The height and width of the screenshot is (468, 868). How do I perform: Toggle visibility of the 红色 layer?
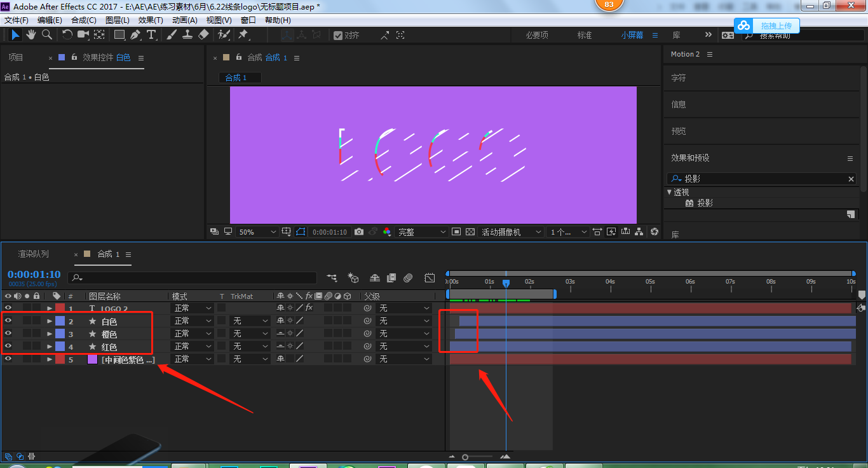point(8,347)
